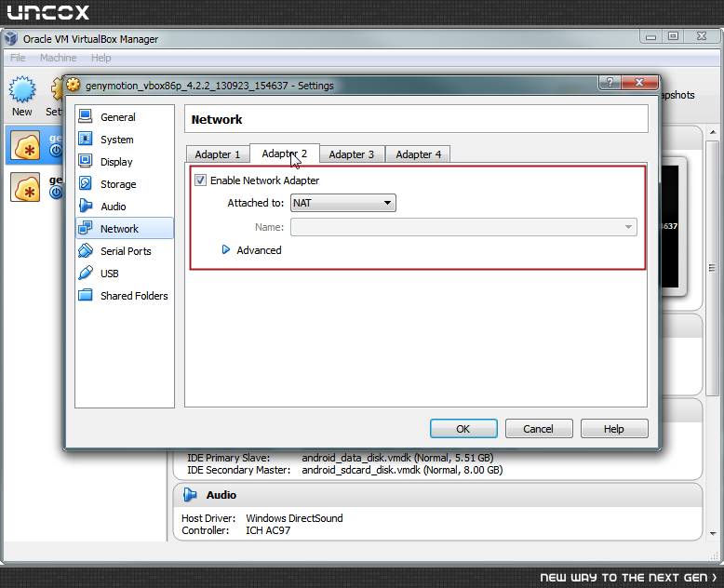Click ICH AC97 controller value
Viewport: 724px width, 588px height.
[268, 530]
